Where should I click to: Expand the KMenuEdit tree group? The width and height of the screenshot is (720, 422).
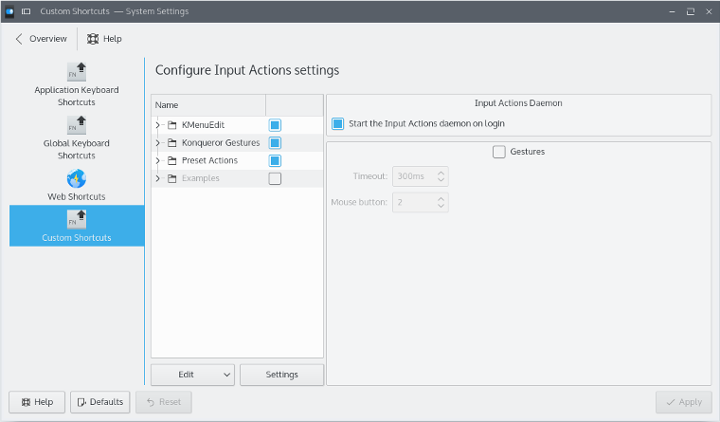158,125
